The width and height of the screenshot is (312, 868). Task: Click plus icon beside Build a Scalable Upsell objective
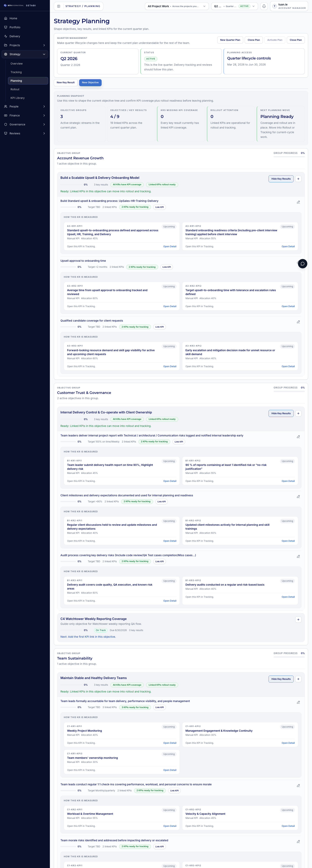pyautogui.click(x=298, y=179)
